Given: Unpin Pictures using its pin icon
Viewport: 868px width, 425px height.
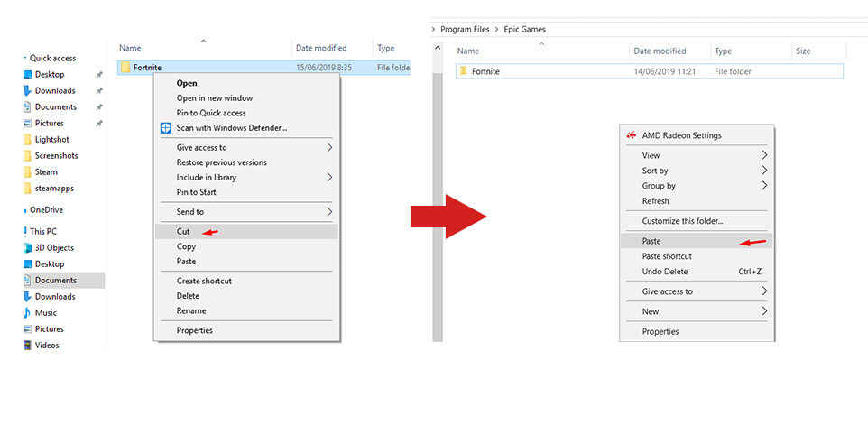Looking at the screenshot, I should pos(99,123).
